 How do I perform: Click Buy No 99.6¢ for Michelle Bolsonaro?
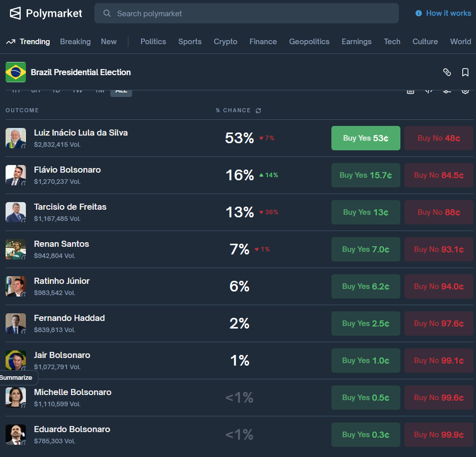pos(439,398)
